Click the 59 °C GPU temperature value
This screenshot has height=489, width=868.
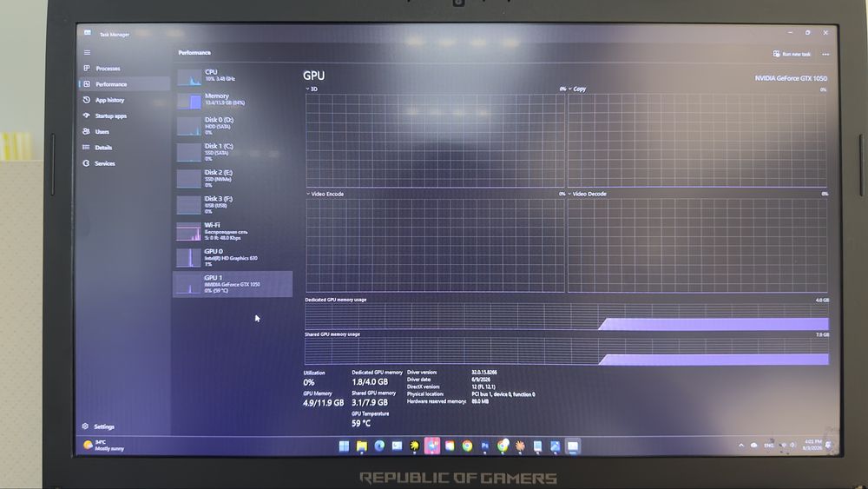coord(361,424)
